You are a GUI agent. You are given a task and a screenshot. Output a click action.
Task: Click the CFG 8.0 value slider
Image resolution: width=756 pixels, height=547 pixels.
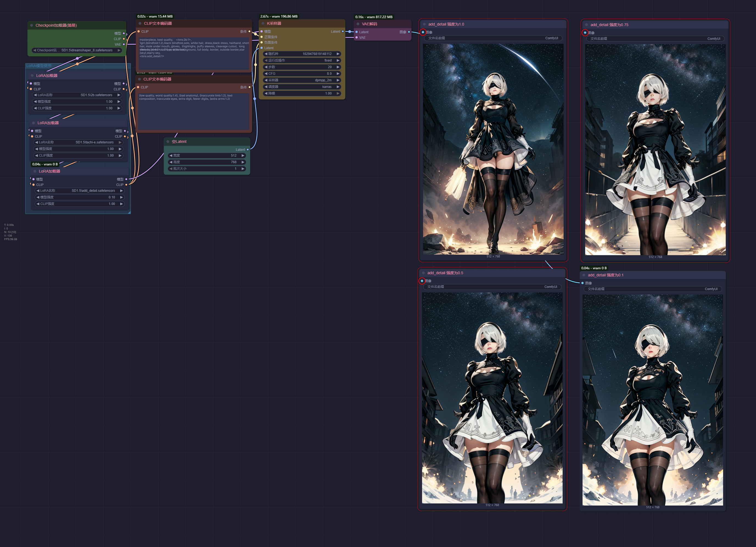coord(302,74)
